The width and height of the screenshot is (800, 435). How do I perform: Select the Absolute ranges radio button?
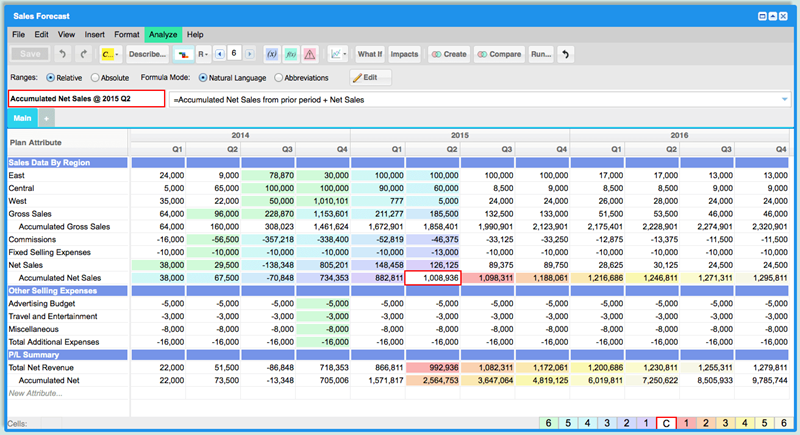pyautogui.click(x=96, y=77)
